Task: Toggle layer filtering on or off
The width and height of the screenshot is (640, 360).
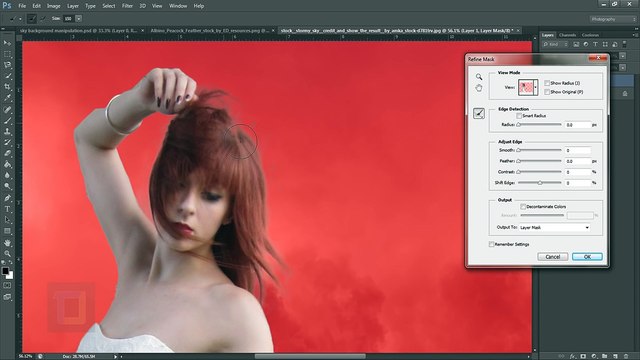Action: coord(624,44)
